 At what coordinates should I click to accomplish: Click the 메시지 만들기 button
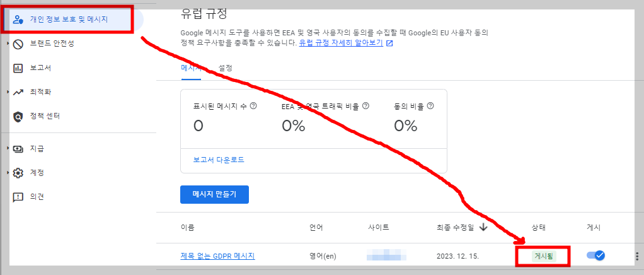click(x=214, y=194)
